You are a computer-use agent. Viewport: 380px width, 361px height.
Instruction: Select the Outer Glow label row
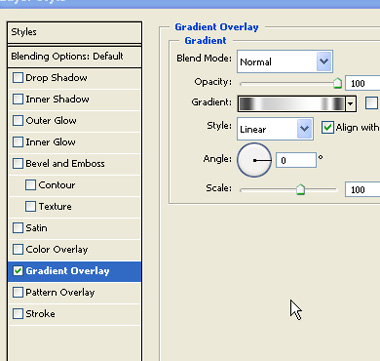[74, 120]
